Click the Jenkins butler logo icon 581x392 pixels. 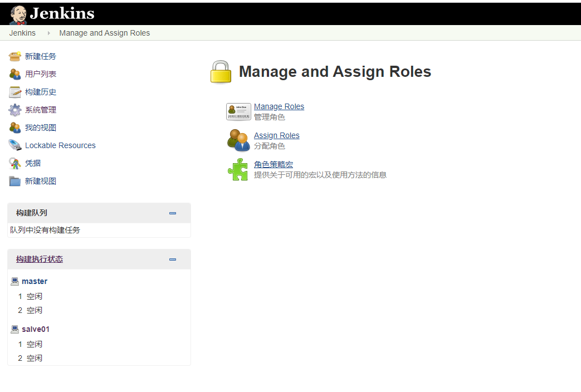click(18, 14)
